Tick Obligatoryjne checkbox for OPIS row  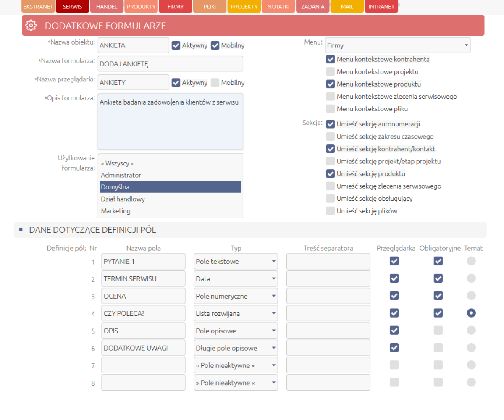tap(438, 331)
